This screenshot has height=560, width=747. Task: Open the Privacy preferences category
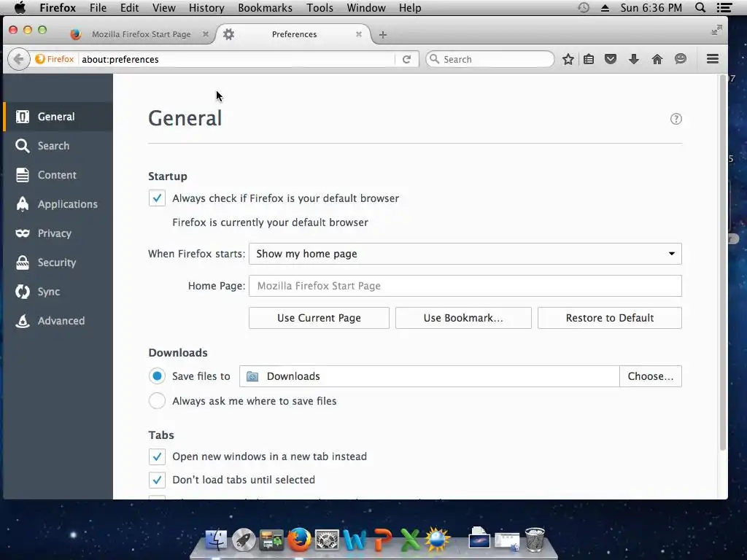coord(58,233)
